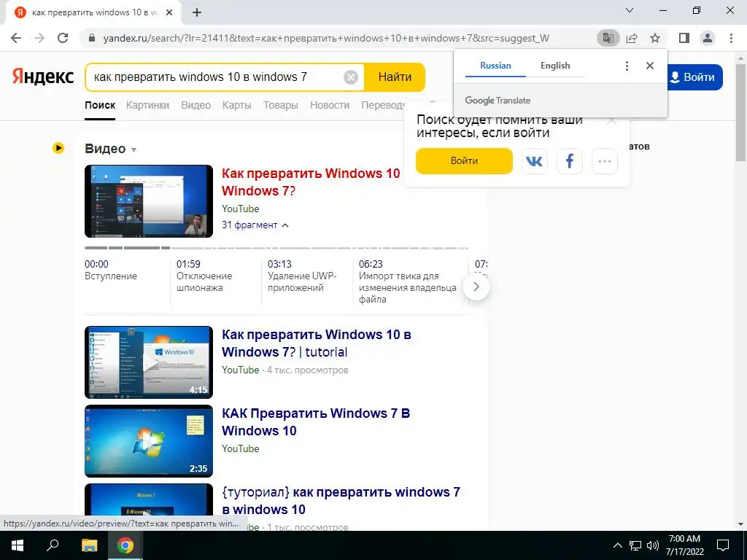
Task: Select English tab in translate popup
Action: (555, 66)
